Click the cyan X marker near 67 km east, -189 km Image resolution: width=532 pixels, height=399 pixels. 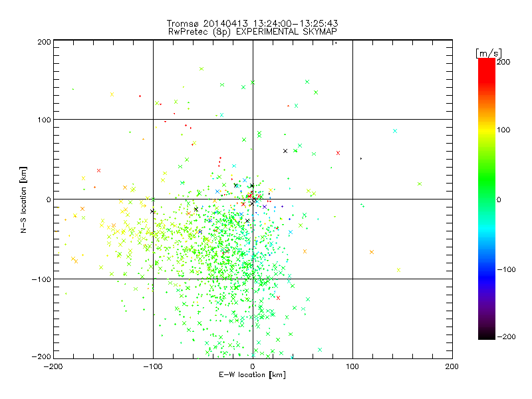(320, 350)
